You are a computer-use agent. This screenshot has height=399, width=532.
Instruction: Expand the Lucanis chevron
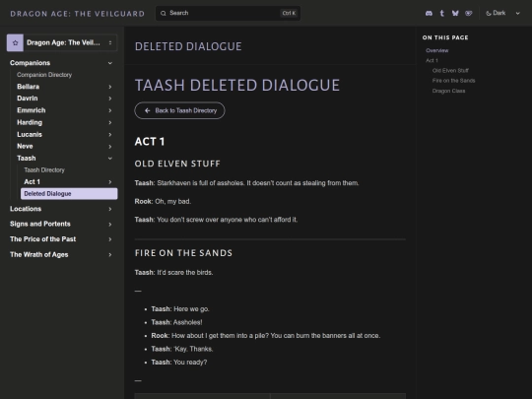(110, 135)
